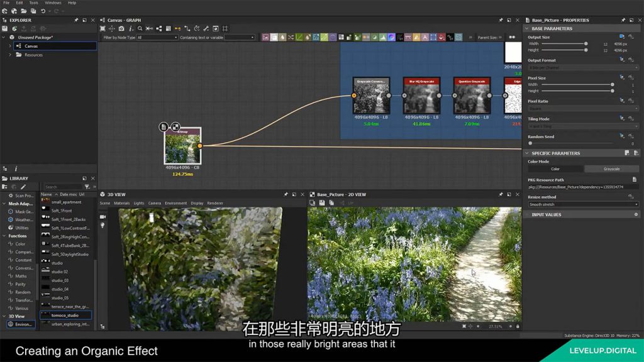This screenshot has width=644, height=362.
Task: Click the Canvas graph item in Explorer
Action: tap(31, 46)
